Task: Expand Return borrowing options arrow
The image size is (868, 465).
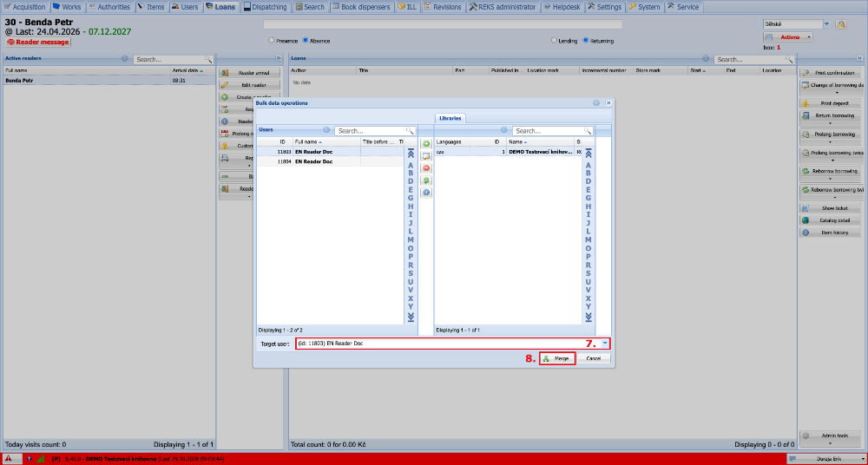Action: (x=830, y=123)
